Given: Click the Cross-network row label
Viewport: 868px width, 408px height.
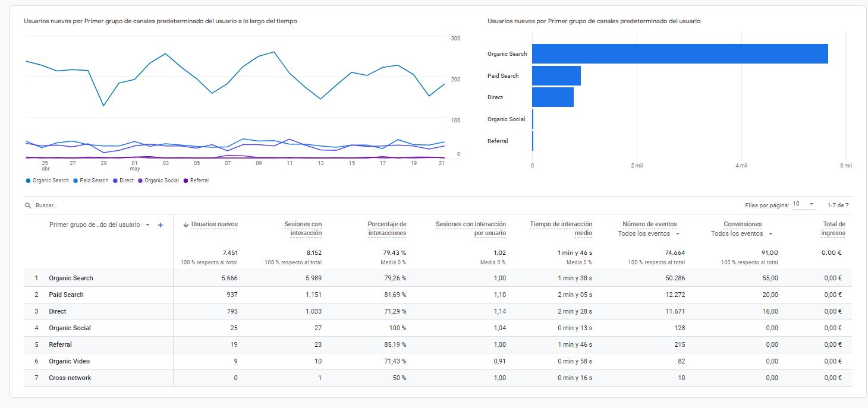Looking at the screenshot, I should [x=70, y=378].
